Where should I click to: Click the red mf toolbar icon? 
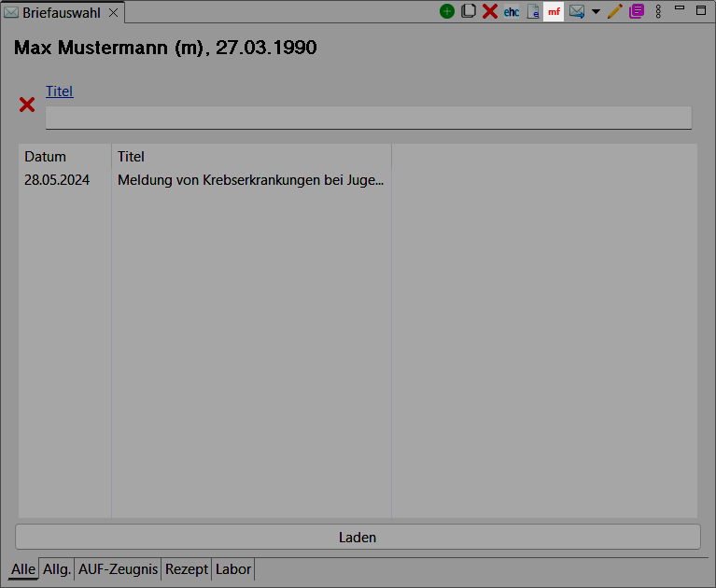coord(555,12)
